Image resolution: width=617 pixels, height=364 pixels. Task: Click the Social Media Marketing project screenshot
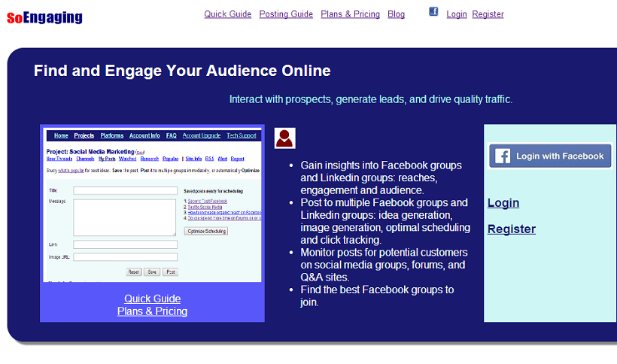pos(152,205)
